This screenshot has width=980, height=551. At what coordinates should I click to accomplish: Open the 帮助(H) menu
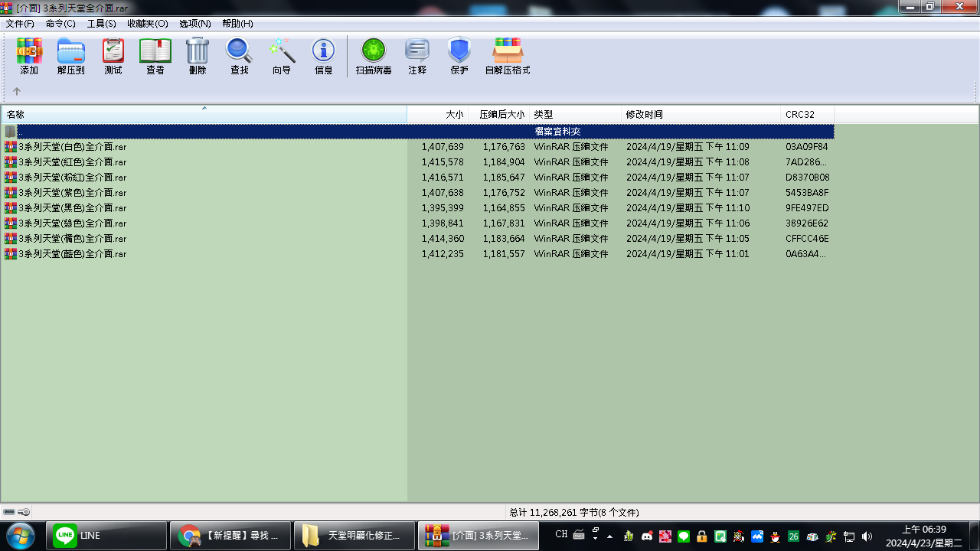click(x=237, y=24)
